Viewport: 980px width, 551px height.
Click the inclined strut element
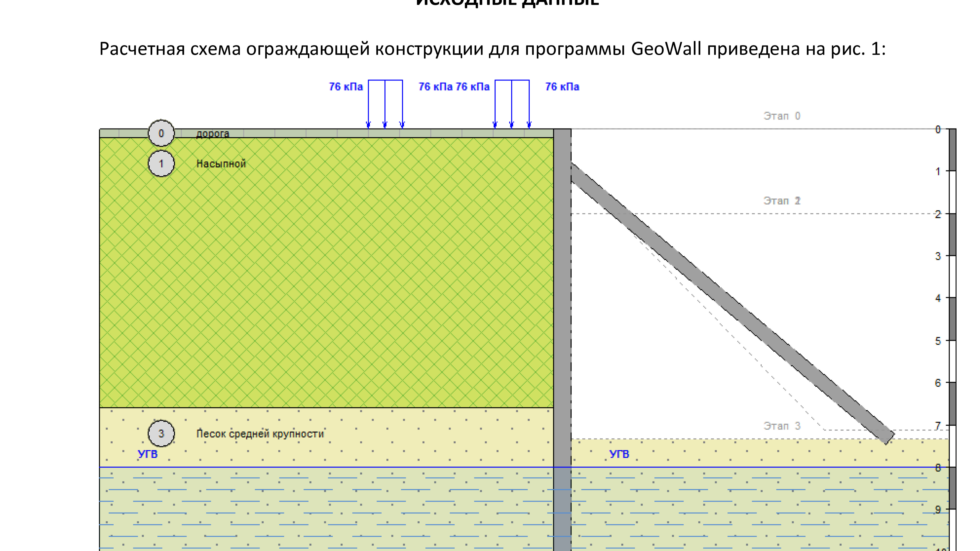[x=733, y=304]
